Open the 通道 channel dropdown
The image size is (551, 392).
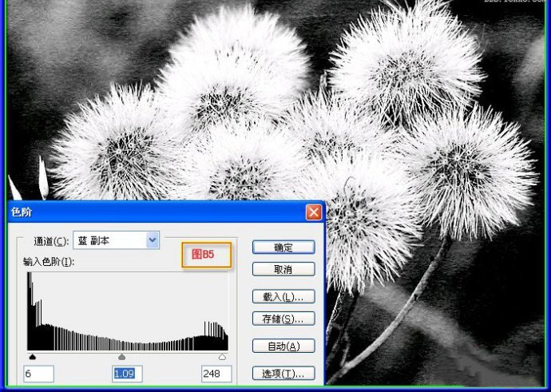tap(117, 240)
